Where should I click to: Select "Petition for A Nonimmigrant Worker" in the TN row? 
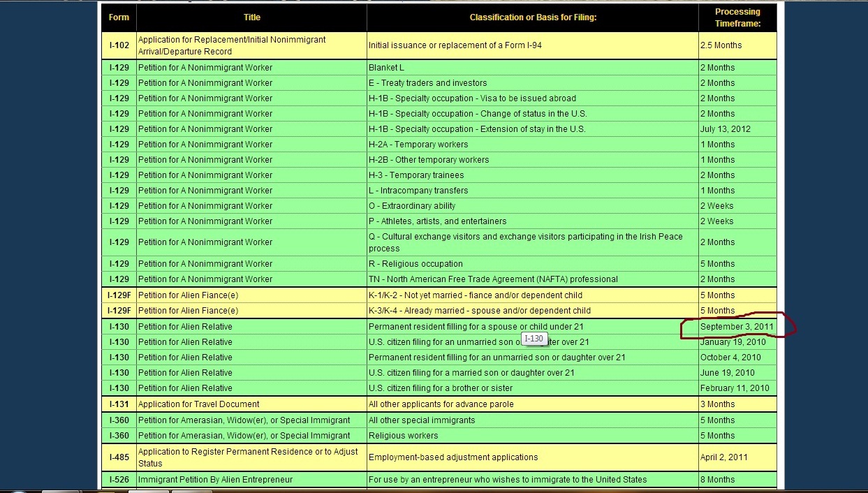(x=205, y=279)
